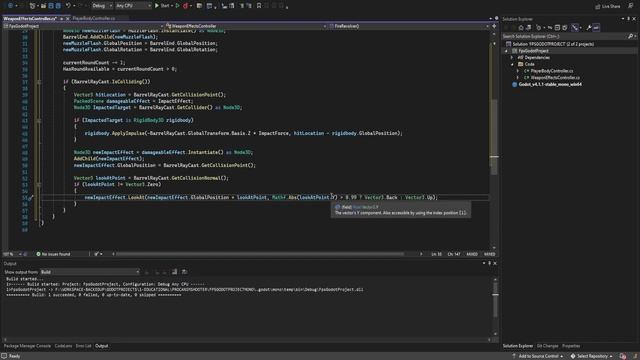Click the Save icon in toolbar
This screenshot has width=640, height=360.
51,6
